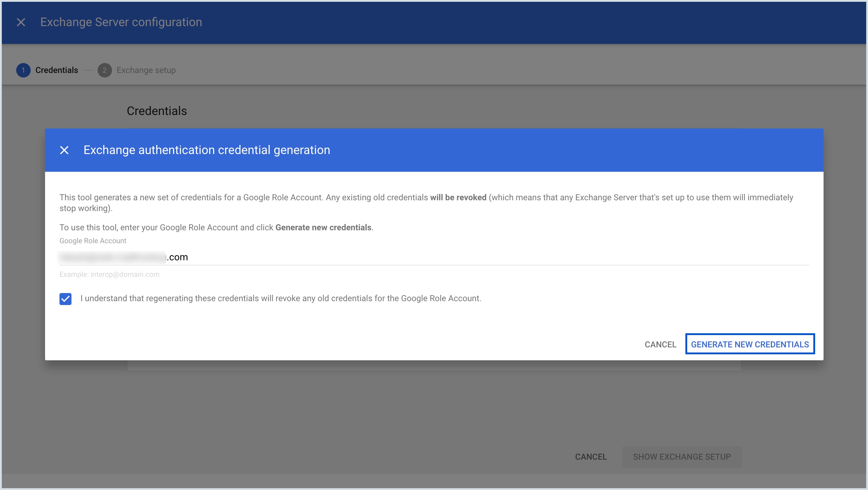Viewport: 868px width, 490px height.
Task: Click the Google Role Account input field
Action: (x=434, y=257)
